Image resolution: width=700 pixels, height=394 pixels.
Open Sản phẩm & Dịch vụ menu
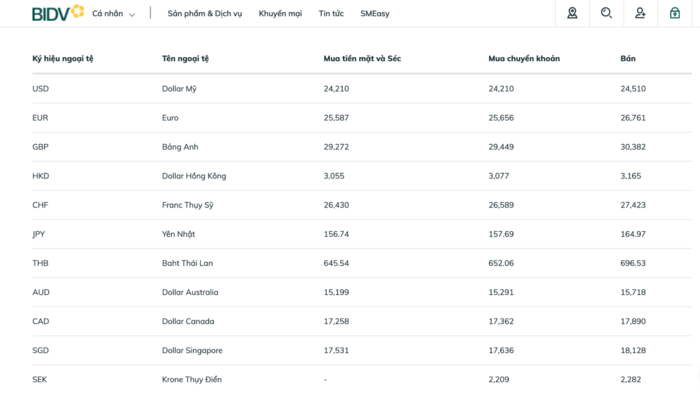[x=205, y=14]
